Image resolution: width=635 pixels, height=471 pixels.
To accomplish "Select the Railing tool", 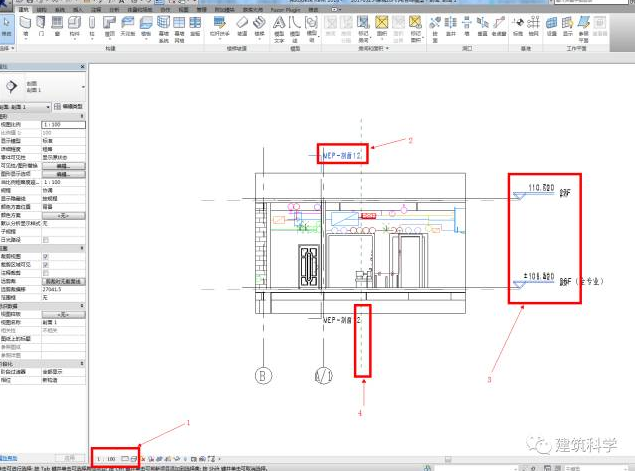I will (219, 26).
